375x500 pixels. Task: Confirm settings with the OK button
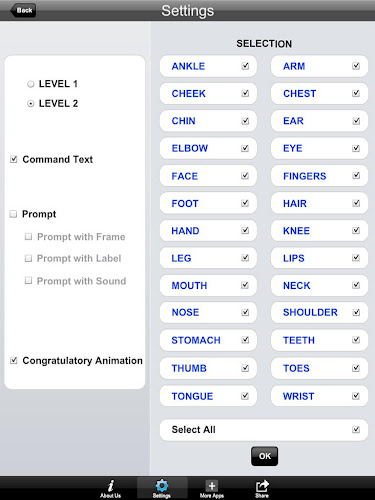tap(264, 456)
